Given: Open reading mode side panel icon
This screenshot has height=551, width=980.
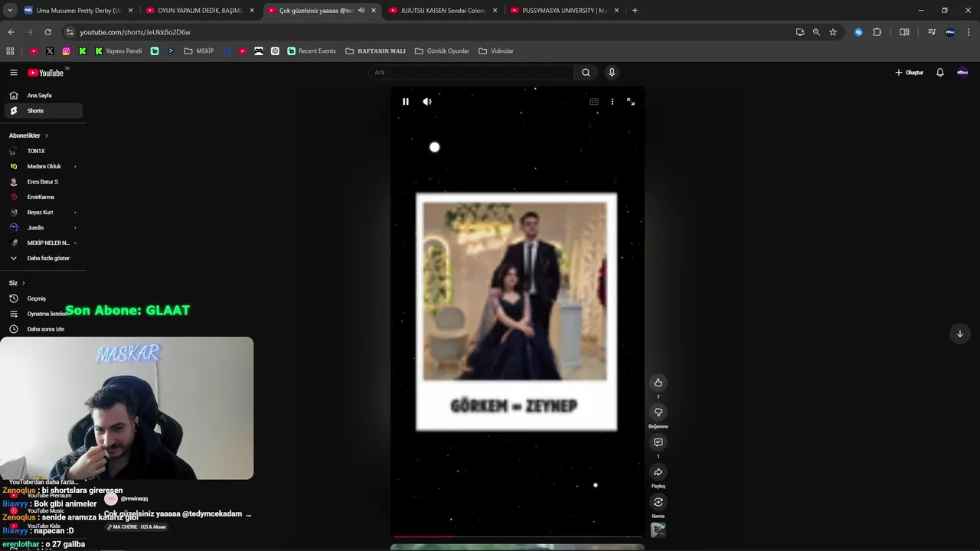Looking at the screenshot, I should pyautogui.click(x=904, y=32).
